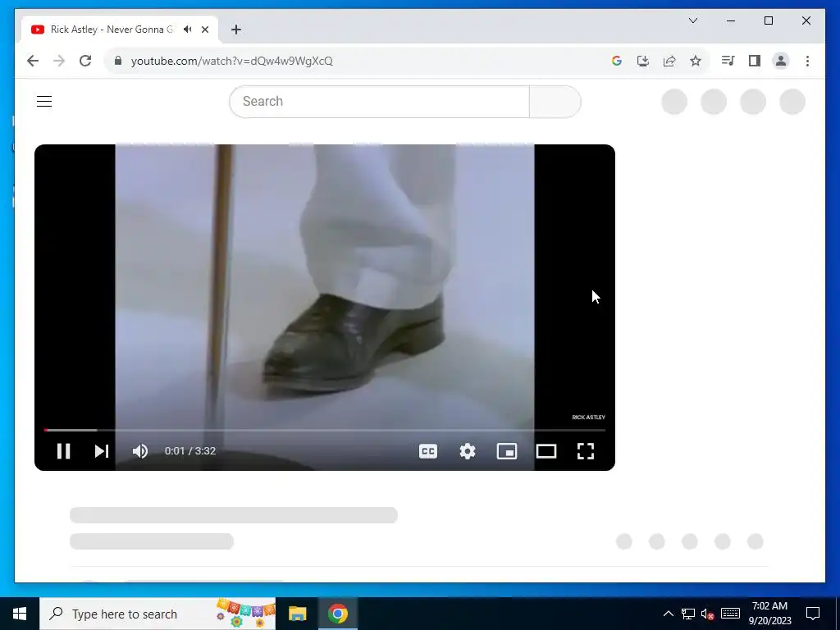Open Chrome profile avatar
Screen dimensions: 840x630
point(781,61)
